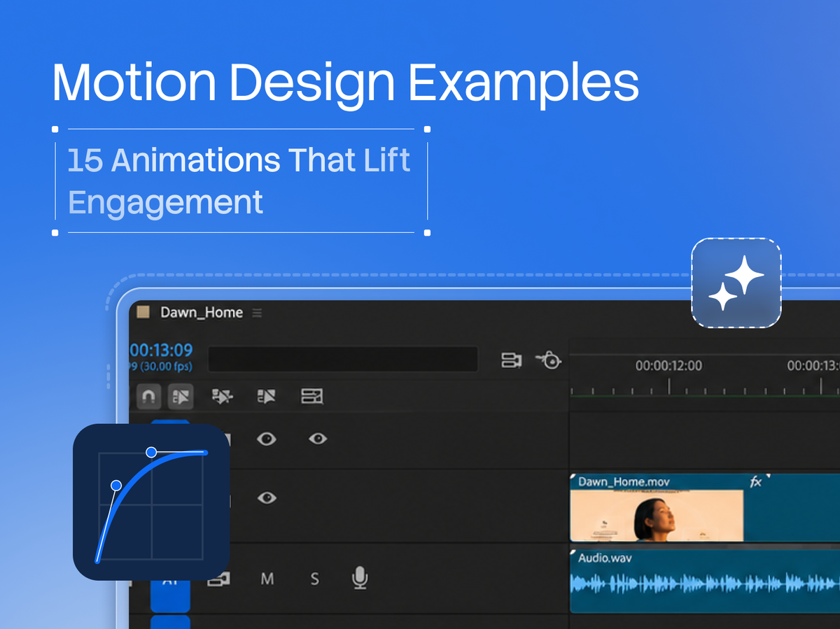Click the woman's thumbnail in the video clip
The width and height of the screenshot is (840, 629).
click(x=657, y=516)
